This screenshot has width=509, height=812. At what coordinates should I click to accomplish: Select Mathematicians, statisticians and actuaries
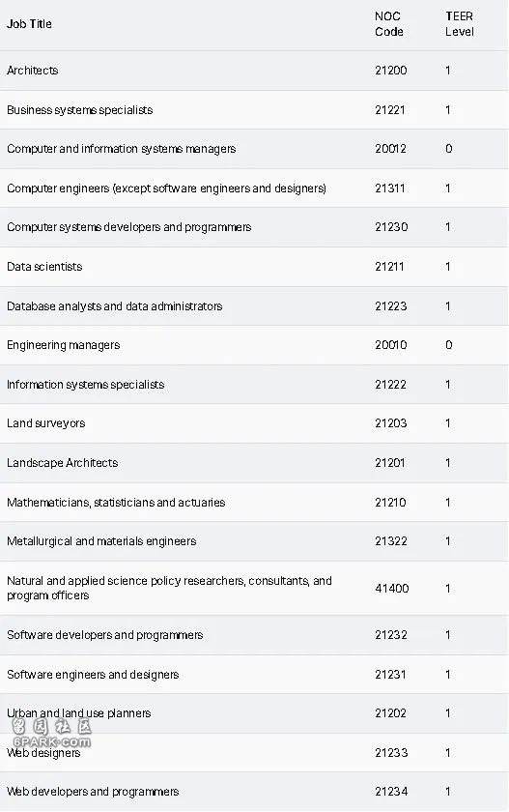pyautogui.click(x=116, y=503)
